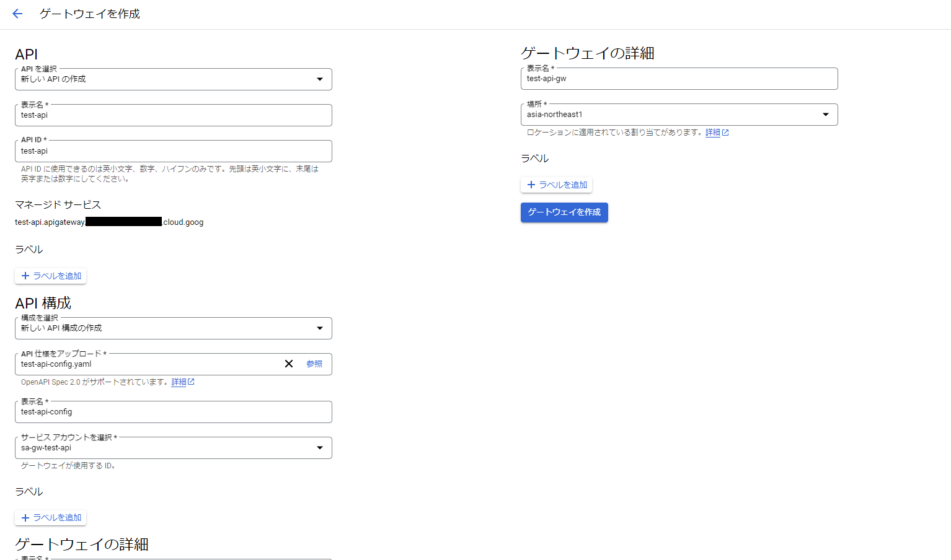Go back using the arrow icon
The width and height of the screenshot is (951, 560).
pos(17,14)
